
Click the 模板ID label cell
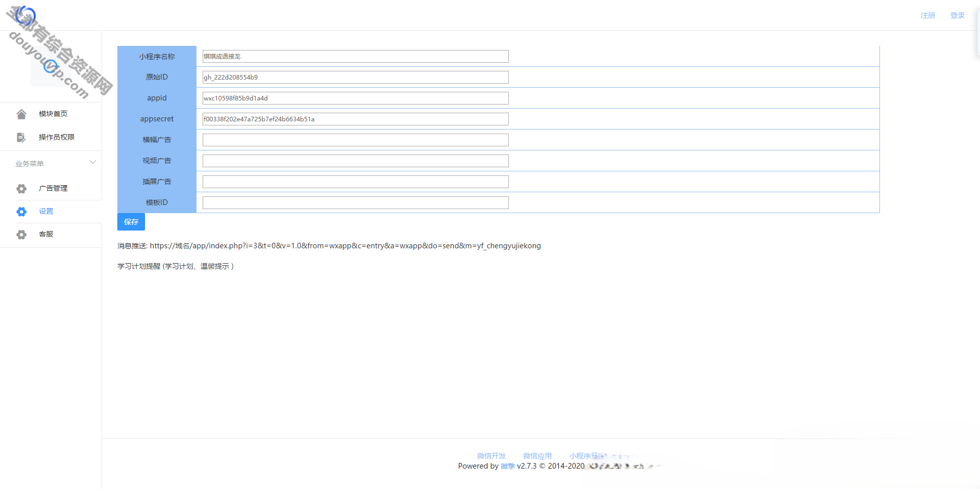(x=157, y=202)
